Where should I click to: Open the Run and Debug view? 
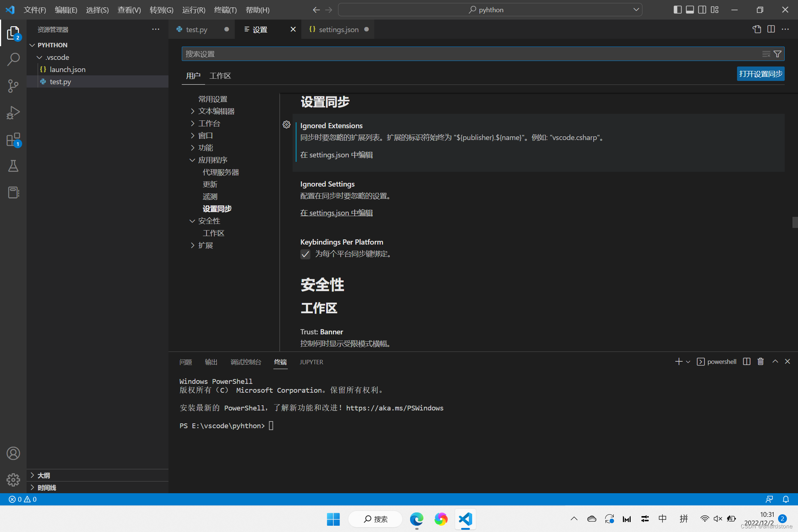coord(13,113)
